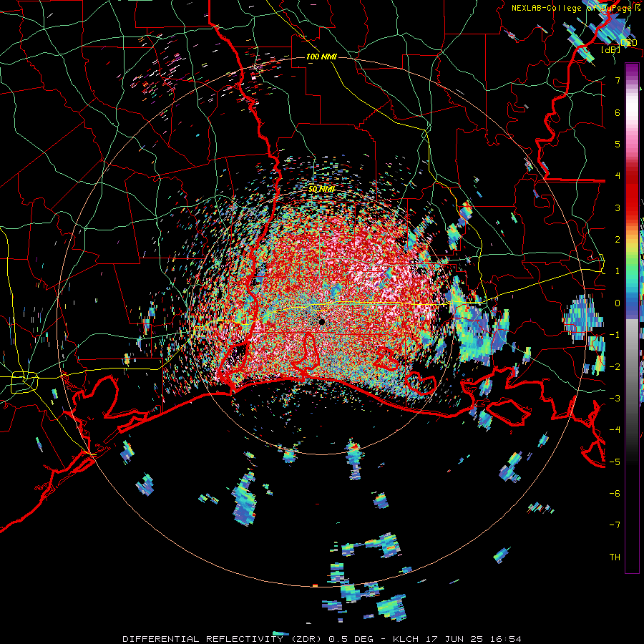Click the 3 value on the color scale

tap(618, 208)
